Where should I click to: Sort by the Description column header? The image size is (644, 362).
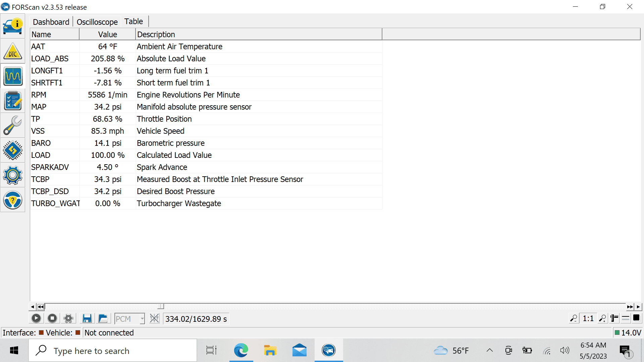click(259, 34)
